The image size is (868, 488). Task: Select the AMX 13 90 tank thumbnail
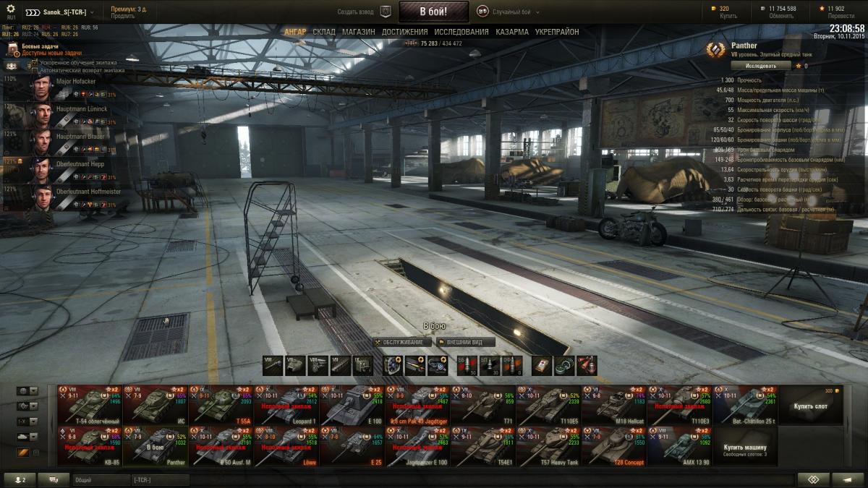click(680, 447)
